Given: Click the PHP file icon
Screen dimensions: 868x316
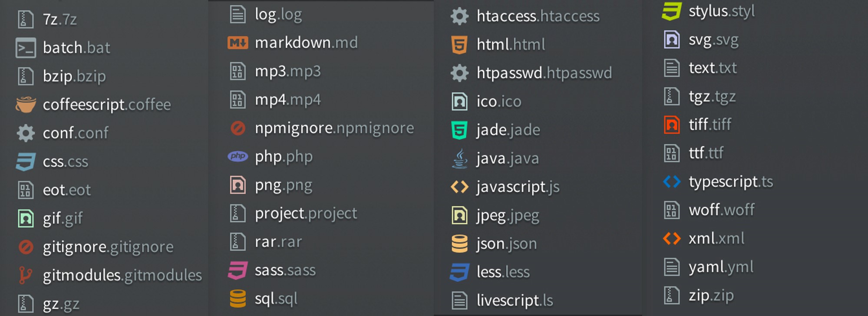Looking at the screenshot, I should click(238, 156).
